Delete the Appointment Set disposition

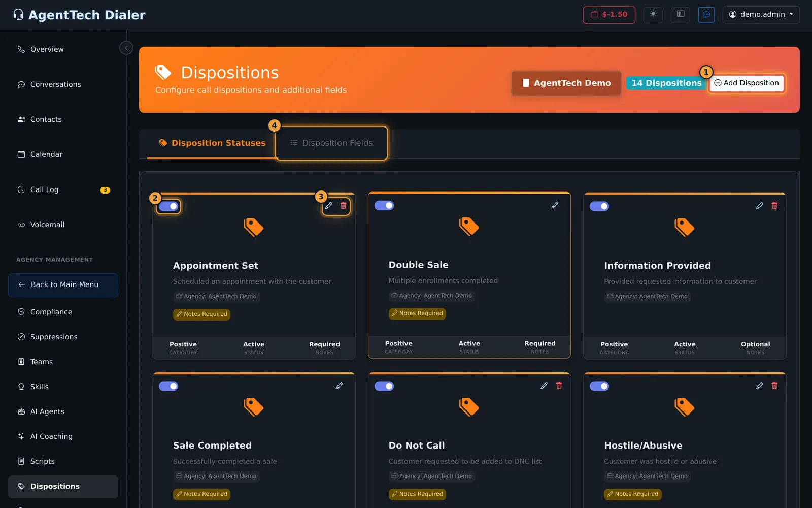pyautogui.click(x=344, y=206)
